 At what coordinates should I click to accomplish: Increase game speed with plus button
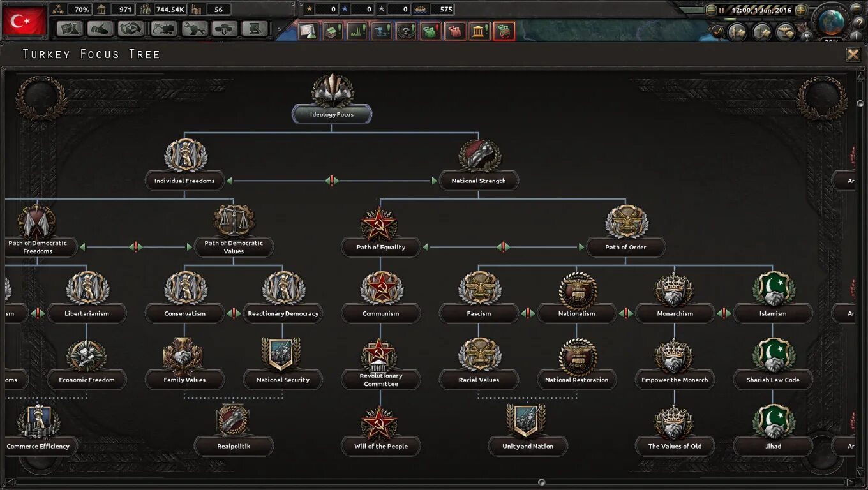click(800, 10)
